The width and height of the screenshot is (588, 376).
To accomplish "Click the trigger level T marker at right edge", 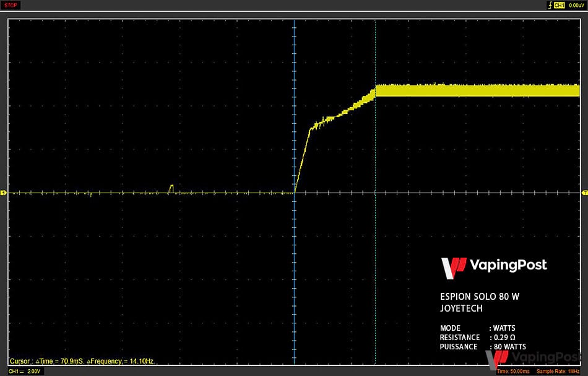I will [x=585, y=193].
